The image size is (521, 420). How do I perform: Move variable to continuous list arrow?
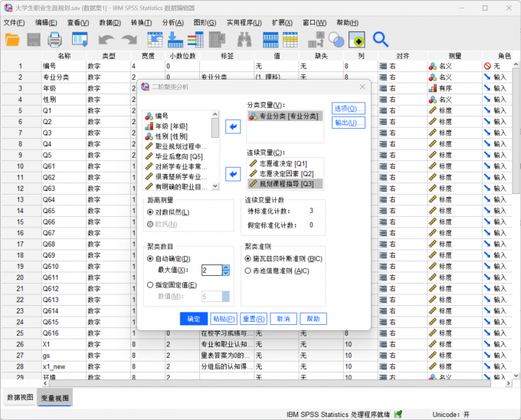(233, 174)
